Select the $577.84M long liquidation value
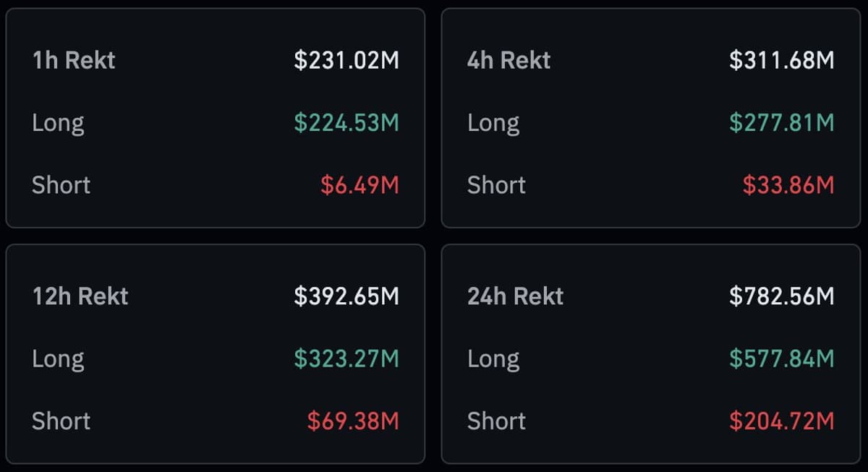 click(782, 359)
